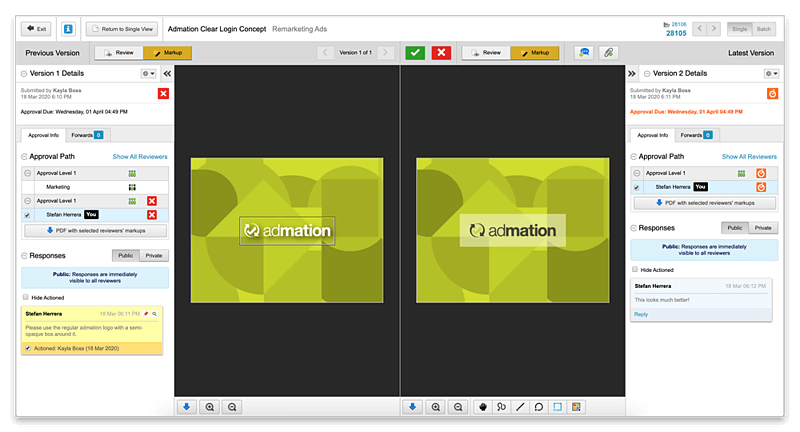Collapse the right panel with double chevron
The image size is (800, 432).
[632, 73]
